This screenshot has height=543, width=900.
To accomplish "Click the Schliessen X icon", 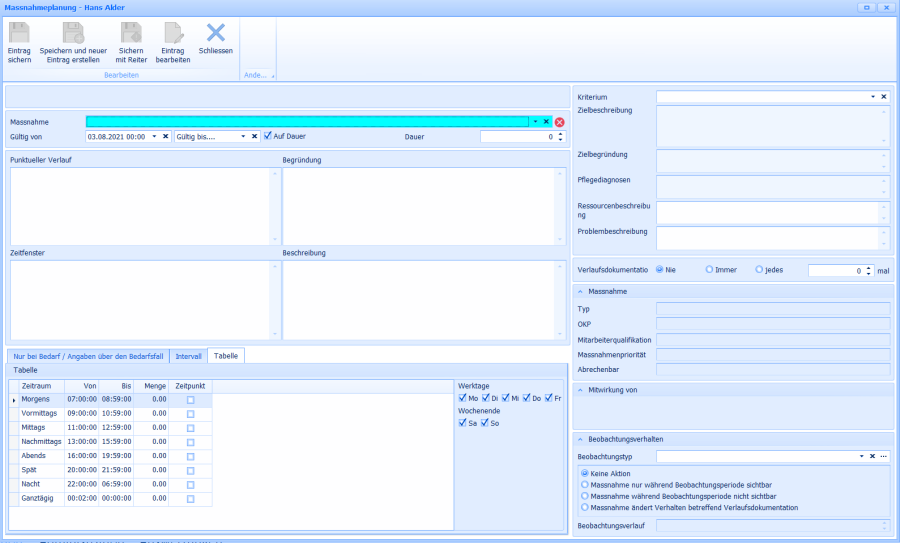I will 216,33.
